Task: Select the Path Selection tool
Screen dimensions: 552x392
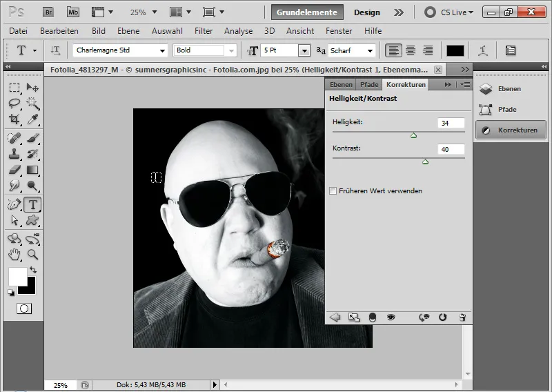Action: pos(14,220)
